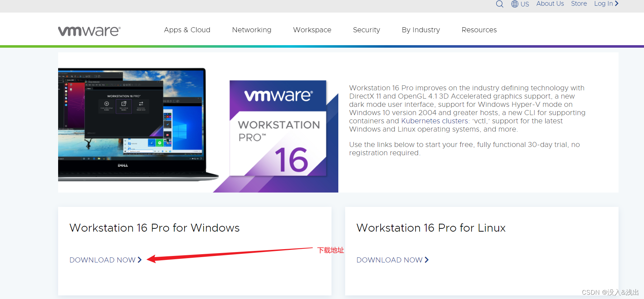Click the Workstation 16 Pro improvements paragraph
Screen dimensions: 644x299
(x=467, y=109)
